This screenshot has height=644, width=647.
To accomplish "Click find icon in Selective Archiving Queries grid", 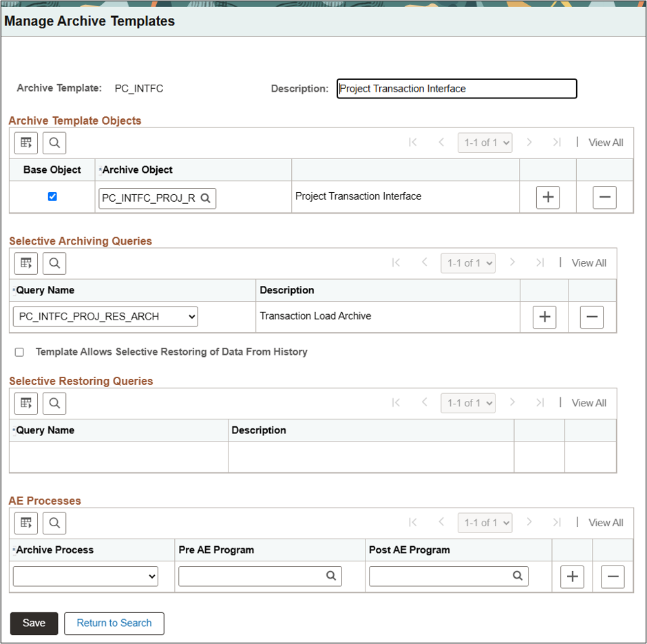I will 54,263.
